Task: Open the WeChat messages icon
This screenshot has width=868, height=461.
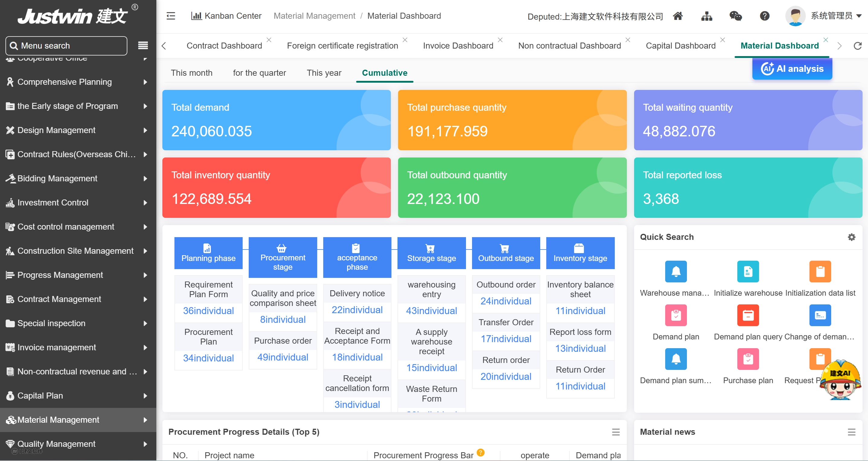Action: tap(735, 16)
